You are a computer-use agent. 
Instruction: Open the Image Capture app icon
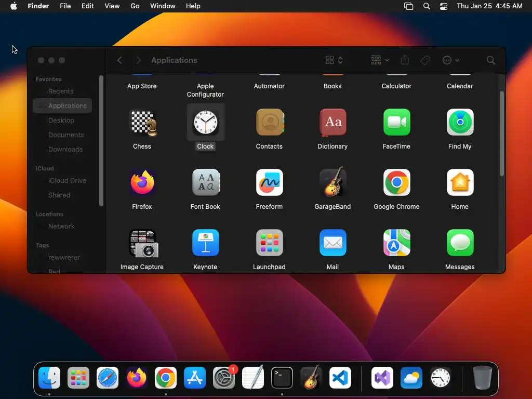[x=143, y=243]
